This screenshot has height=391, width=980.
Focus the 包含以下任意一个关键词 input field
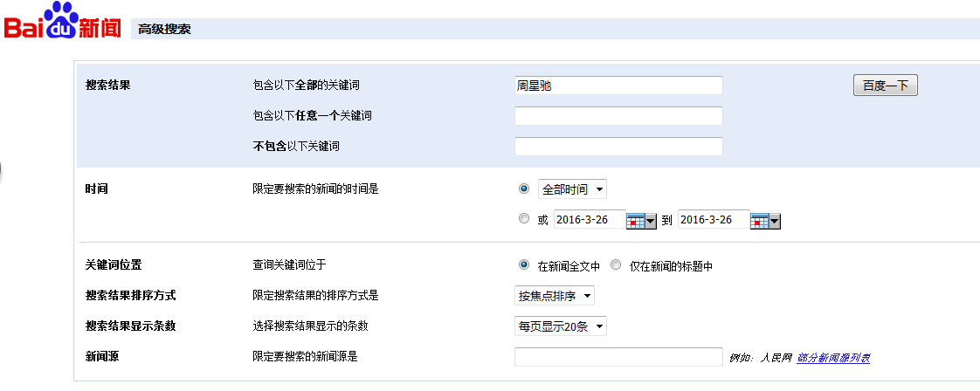pos(618,115)
